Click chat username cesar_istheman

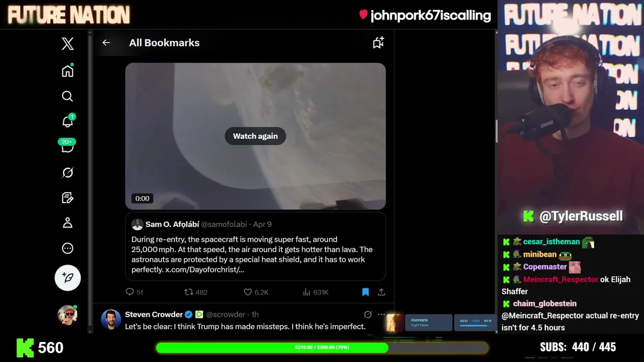pos(551,242)
